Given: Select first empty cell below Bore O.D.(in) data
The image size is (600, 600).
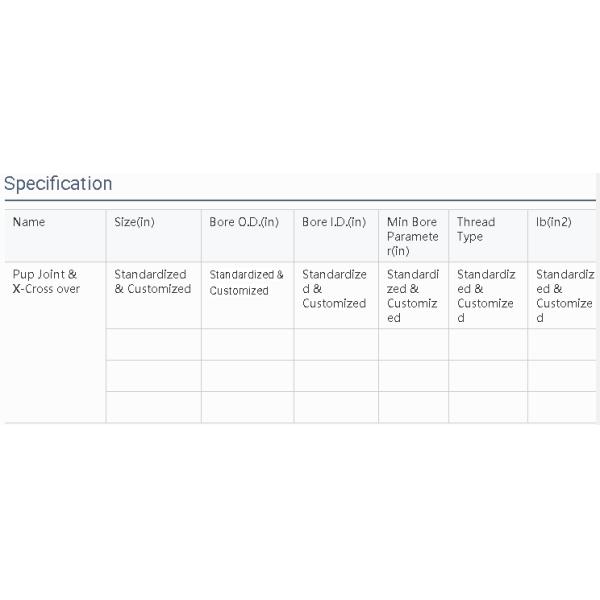Looking at the screenshot, I should [x=247, y=344].
